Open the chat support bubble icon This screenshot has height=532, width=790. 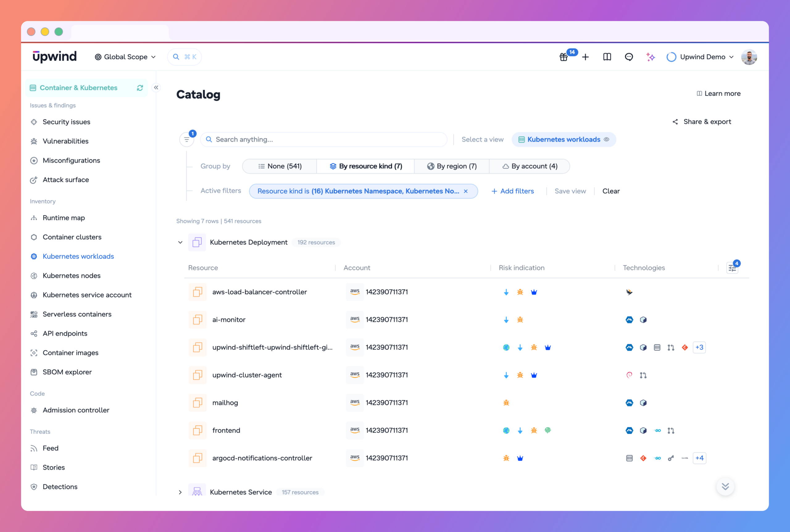click(x=629, y=57)
